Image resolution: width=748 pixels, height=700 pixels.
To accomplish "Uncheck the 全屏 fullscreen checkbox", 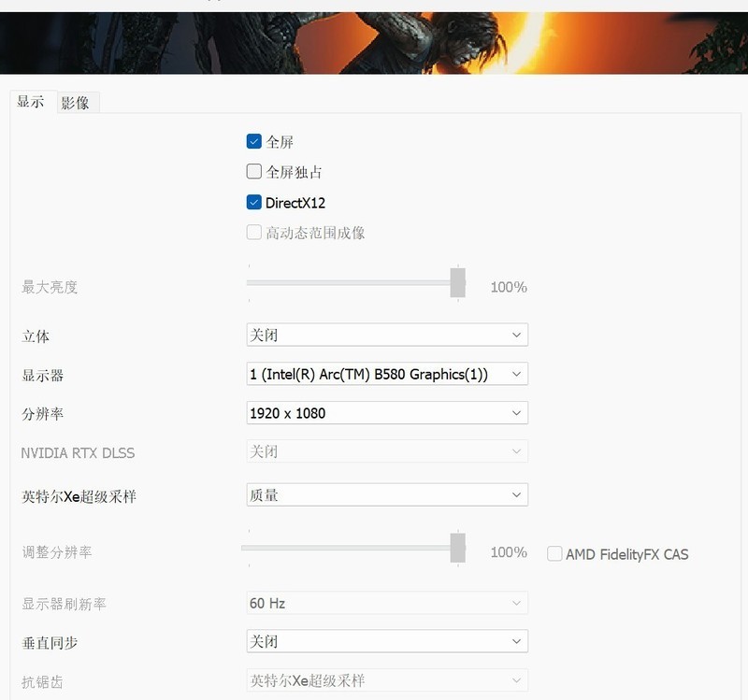I will pos(252,141).
